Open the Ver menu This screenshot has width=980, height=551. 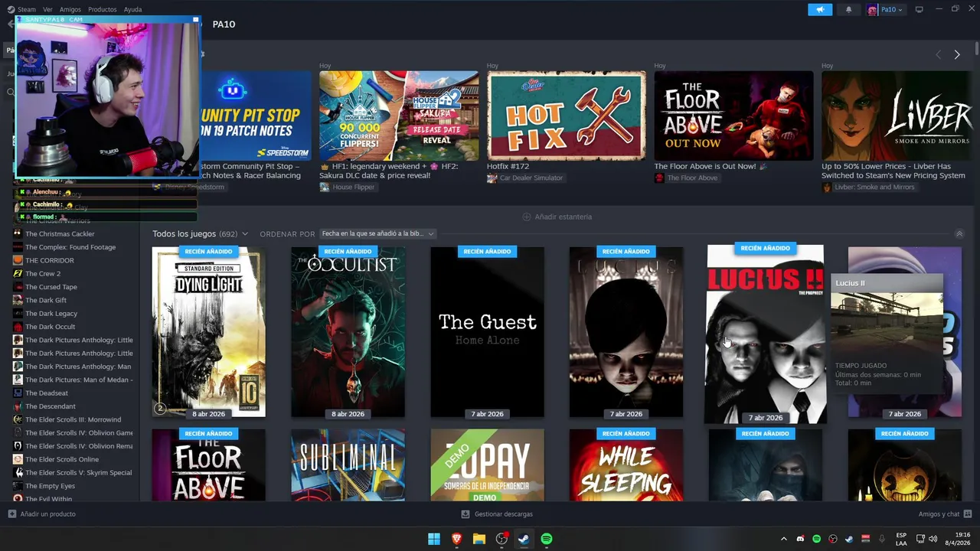(x=47, y=9)
